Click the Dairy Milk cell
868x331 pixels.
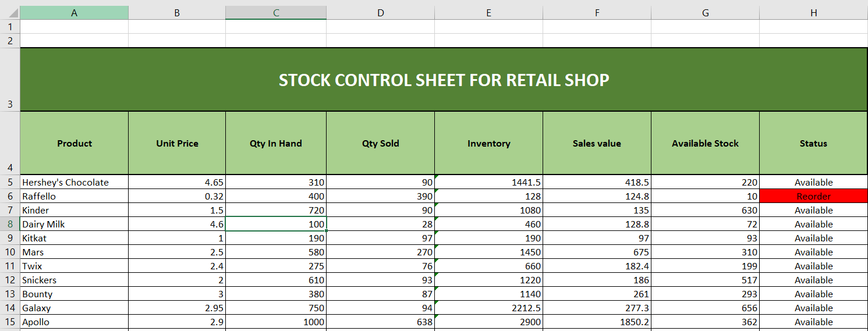(74, 224)
